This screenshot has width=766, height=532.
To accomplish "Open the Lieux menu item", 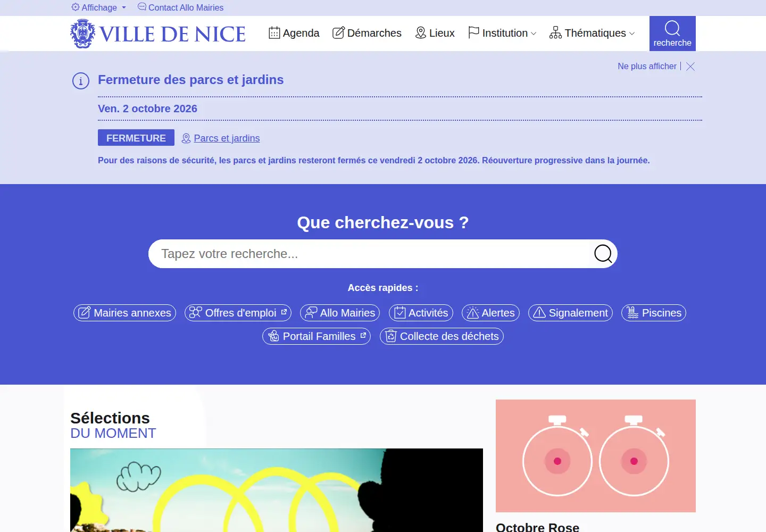I will pos(435,33).
